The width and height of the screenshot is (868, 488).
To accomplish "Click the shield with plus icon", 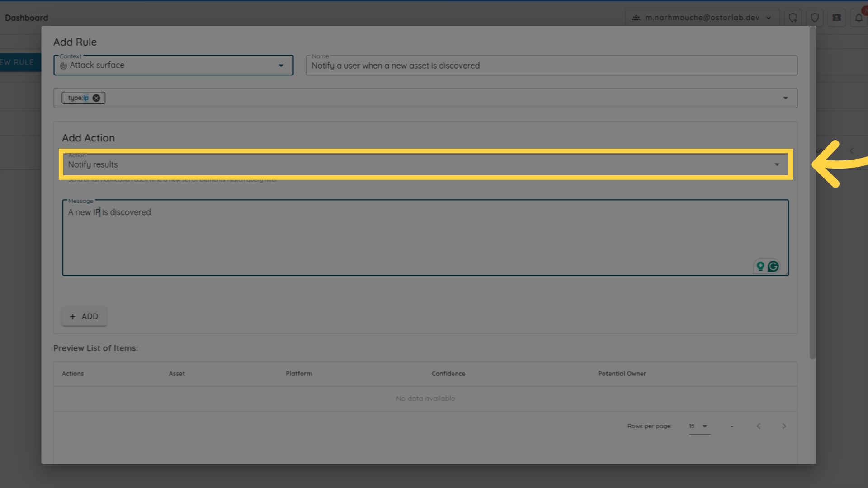I will 793,18.
